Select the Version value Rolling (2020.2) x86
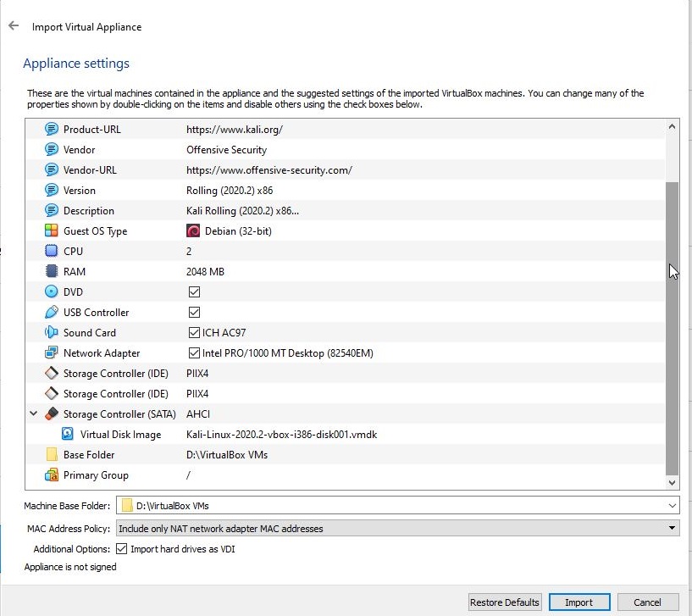 point(230,191)
